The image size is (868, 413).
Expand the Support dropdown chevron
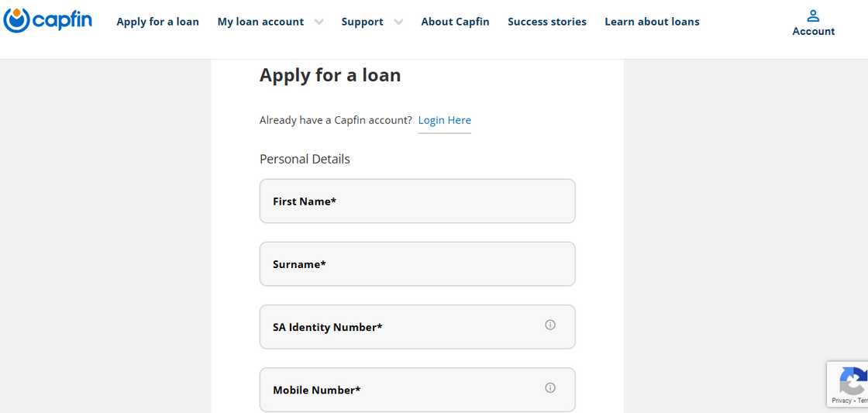[398, 22]
